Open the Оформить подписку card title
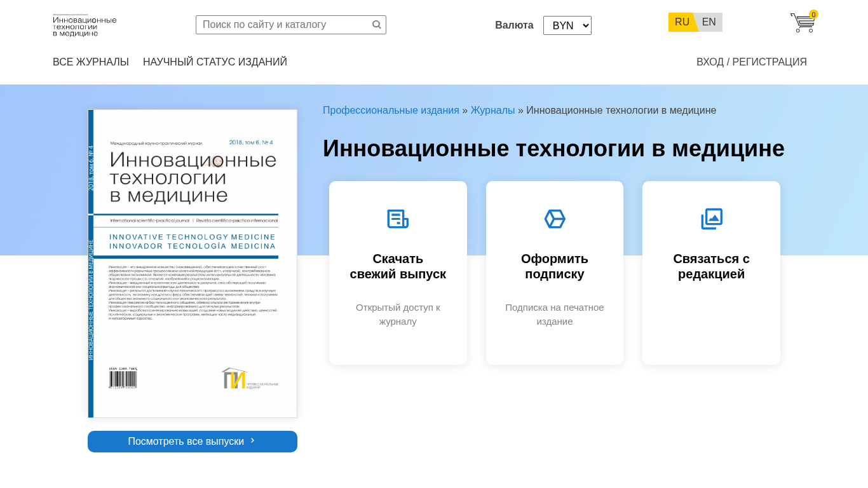868x488 pixels. click(555, 267)
